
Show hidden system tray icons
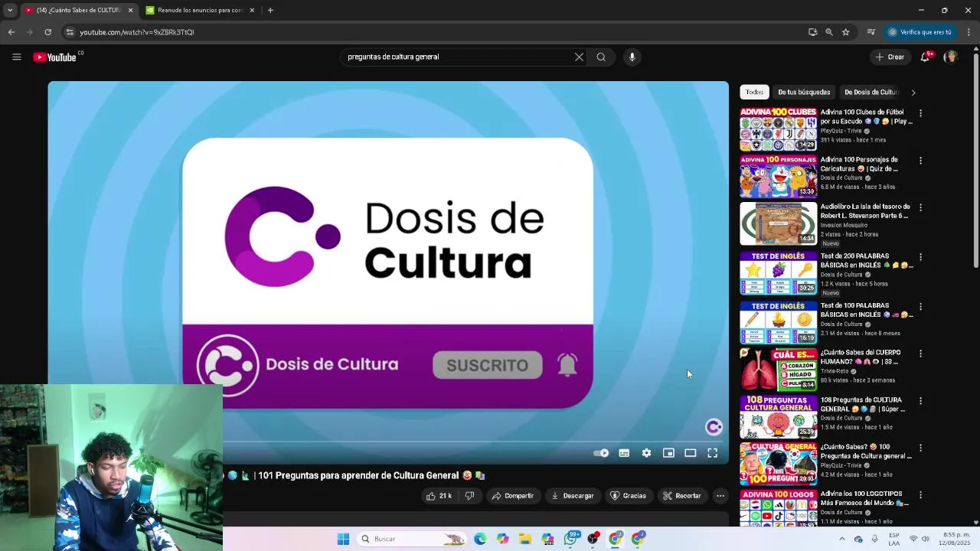pos(842,539)
